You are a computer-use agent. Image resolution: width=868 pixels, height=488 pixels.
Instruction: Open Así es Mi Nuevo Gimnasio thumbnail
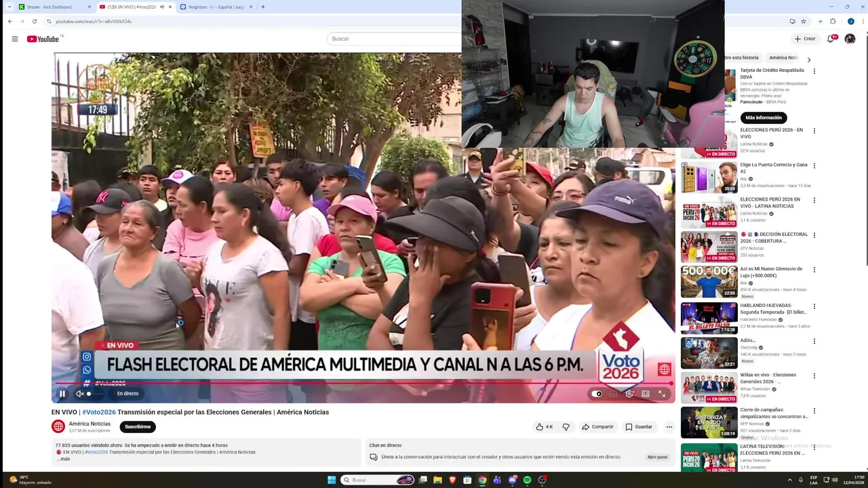[709, 282]
